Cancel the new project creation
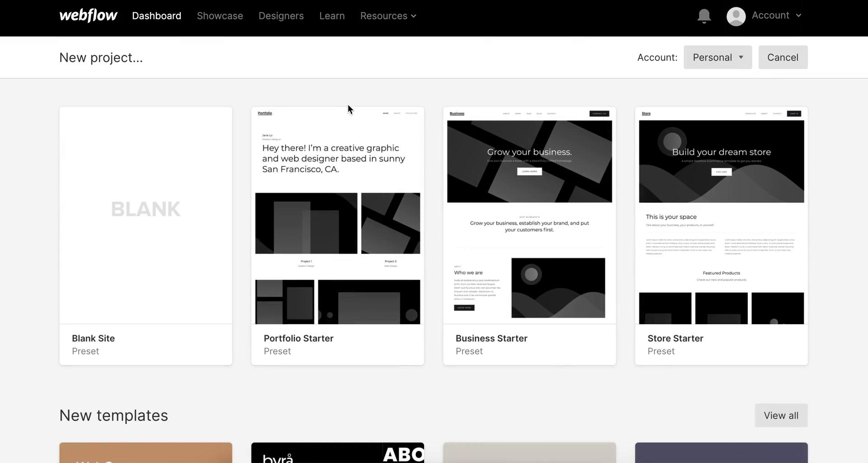This screenshot has height=463, width=868. click(x=783, y=57)
